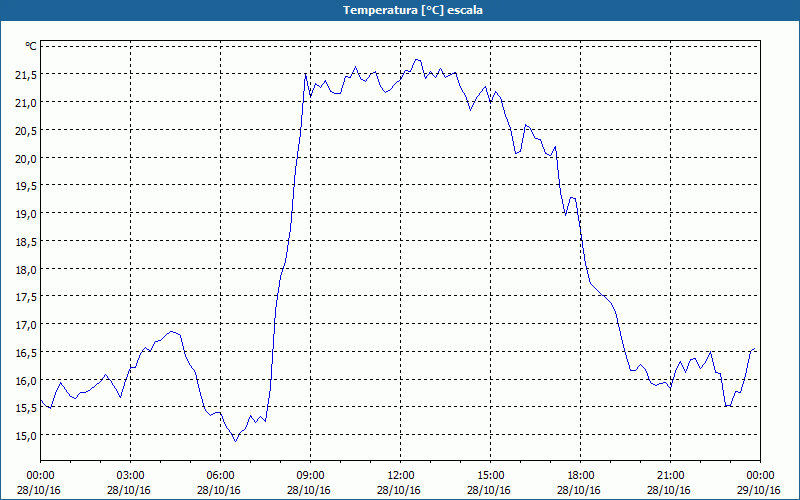Click the 29/10/16 date label
The height and width of the screenshot is (500, 800).
coord(759,490)
